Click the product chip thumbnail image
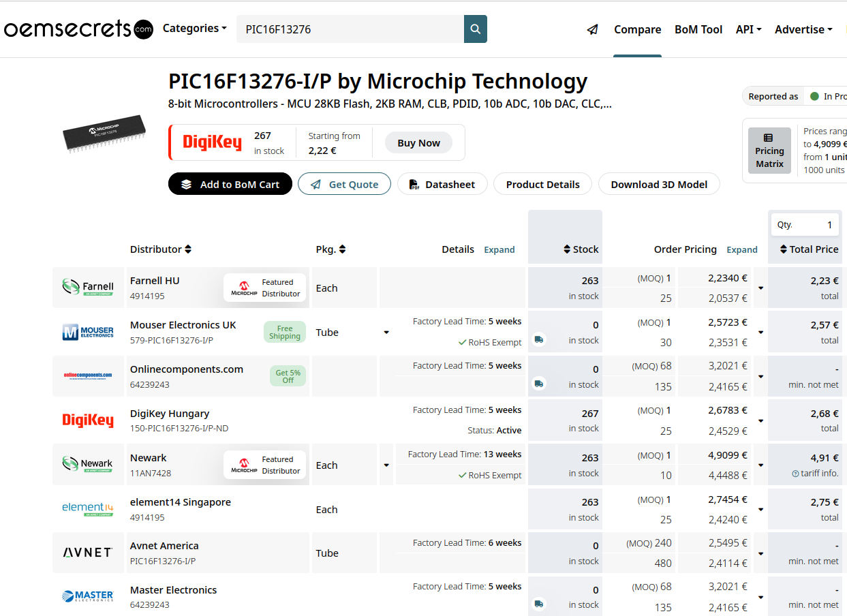The image size is (847, 616). [x=105, y=132]
